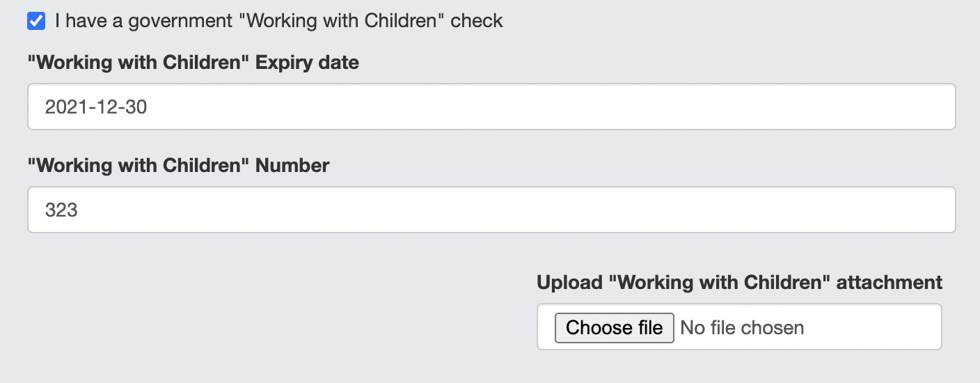Screen dimensions: 980x383
Task: Click the "Working with Children" Number label
Action: pyautogui.click(x=178, y=165)
